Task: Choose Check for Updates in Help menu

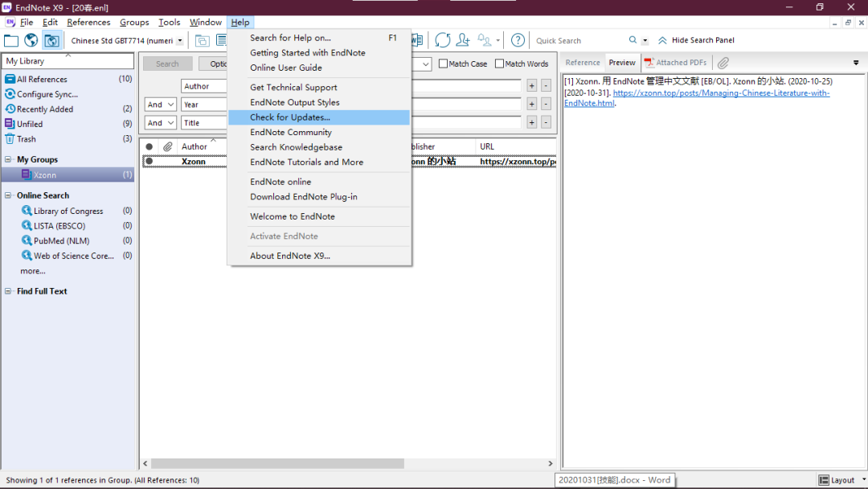Action: [319, 117]
